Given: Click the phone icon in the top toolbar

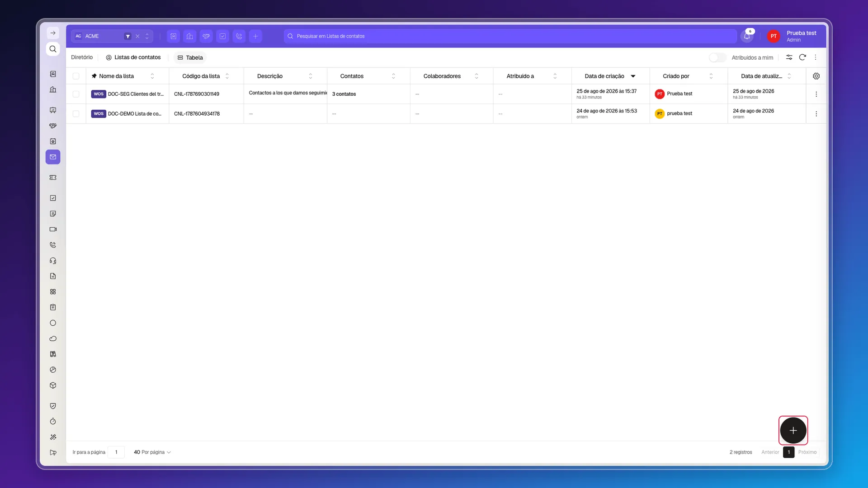Looking at the screenshot, I should [239, 36].
